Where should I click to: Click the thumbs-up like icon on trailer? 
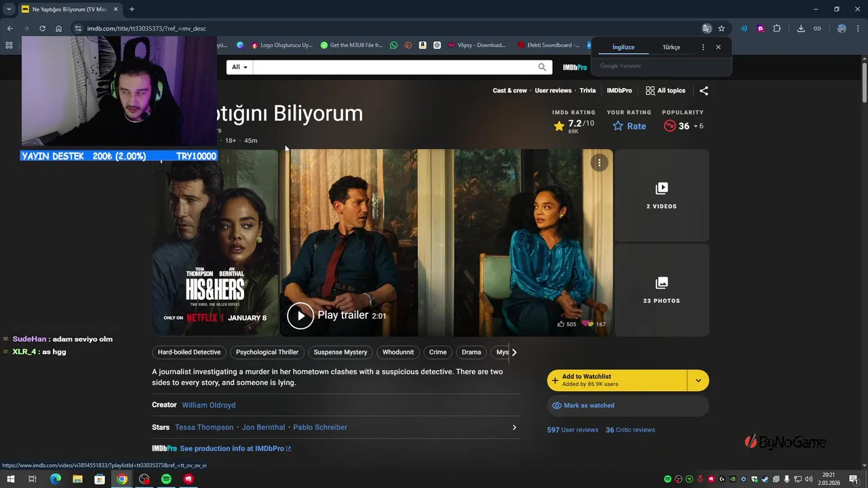tap(561, 324)
